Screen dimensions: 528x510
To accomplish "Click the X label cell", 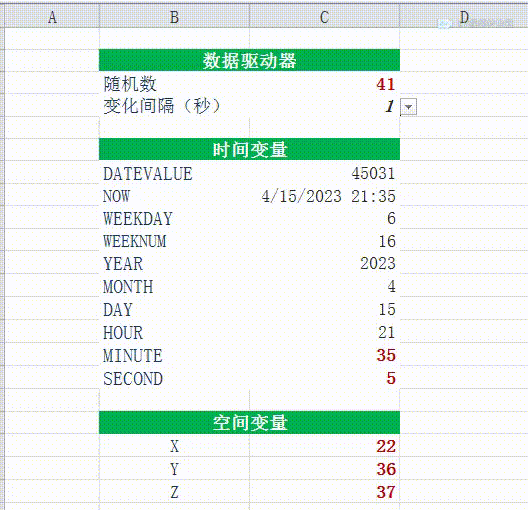I will [174, 446].
